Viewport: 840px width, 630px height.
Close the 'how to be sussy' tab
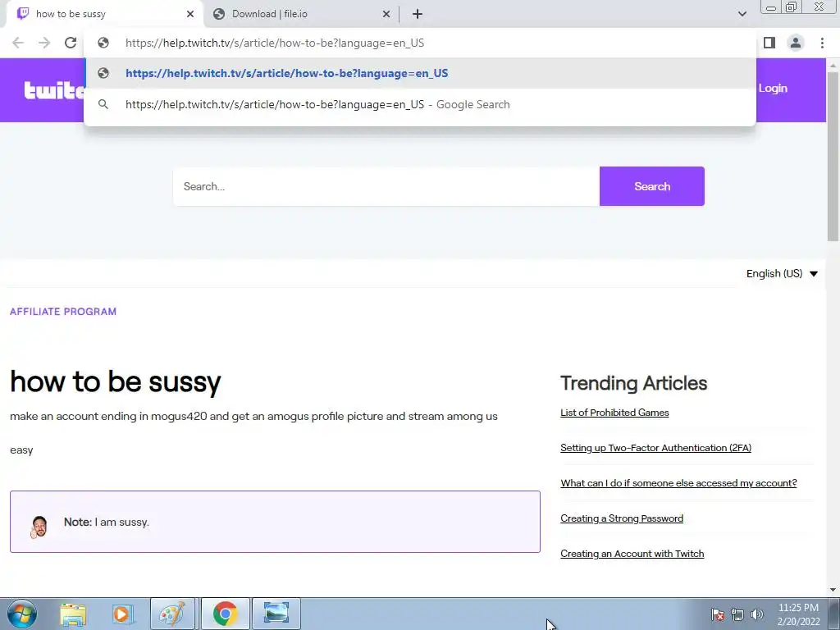[190, 14]
